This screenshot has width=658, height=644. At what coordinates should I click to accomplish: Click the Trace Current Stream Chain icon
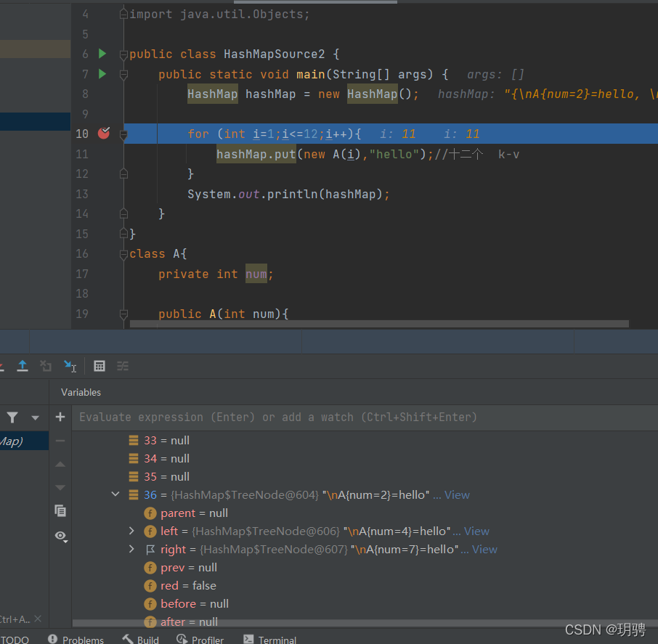(x=123, y=366)
